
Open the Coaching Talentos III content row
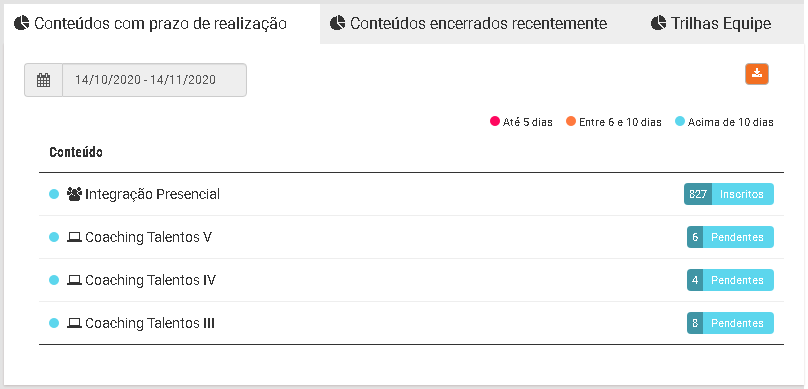click(411, 323)
